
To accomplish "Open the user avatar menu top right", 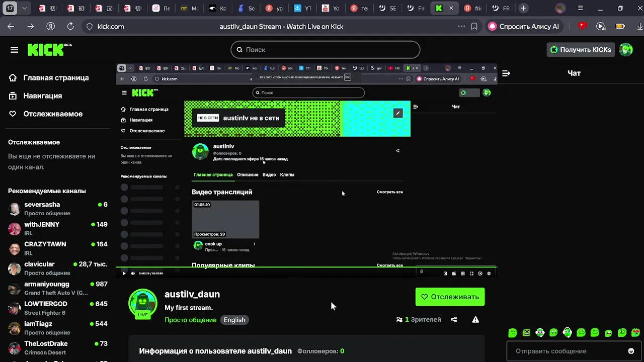I will (626, 50).
